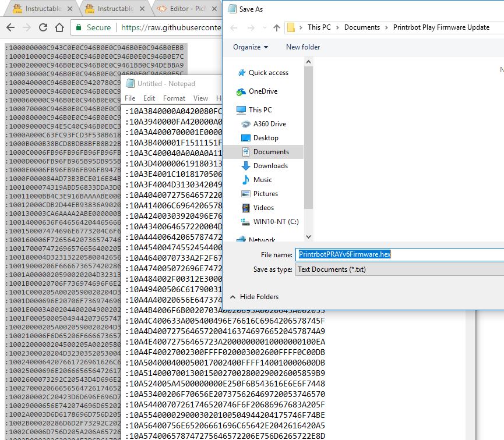Open Notepad's Edit menu

click(149, 98)
